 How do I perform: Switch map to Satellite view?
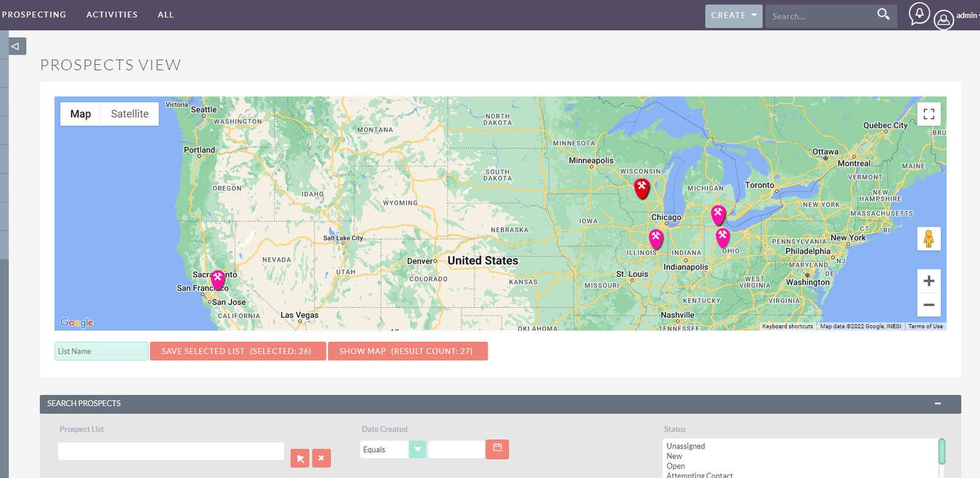[129, 114]
